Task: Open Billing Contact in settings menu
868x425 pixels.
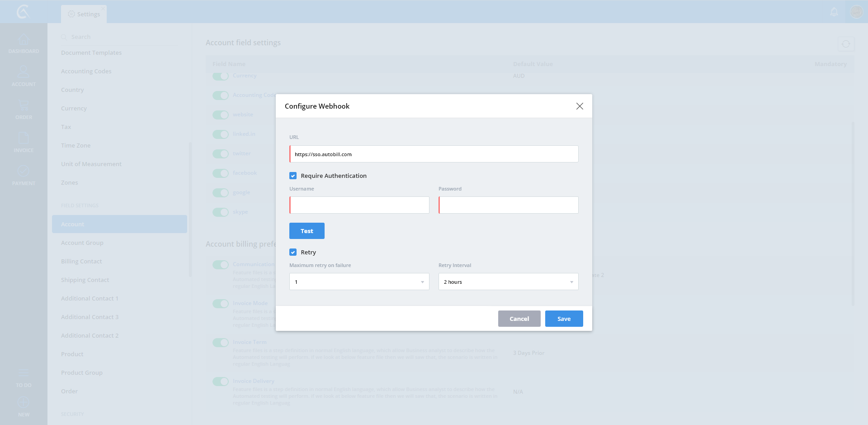Action: click(x=81, y=261)
